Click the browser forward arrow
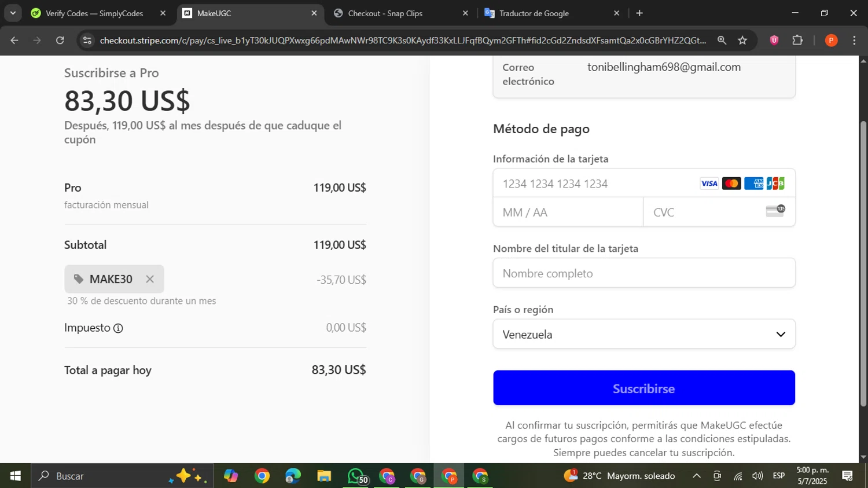 tap(37, 40)
